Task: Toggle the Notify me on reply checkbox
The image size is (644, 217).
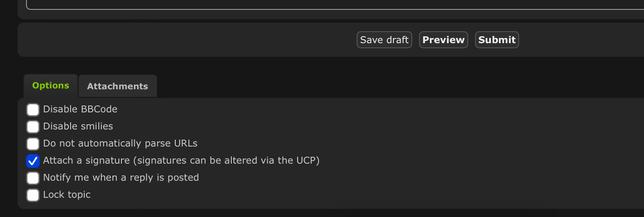Action: pyautogui.click(x=33, y=178)
